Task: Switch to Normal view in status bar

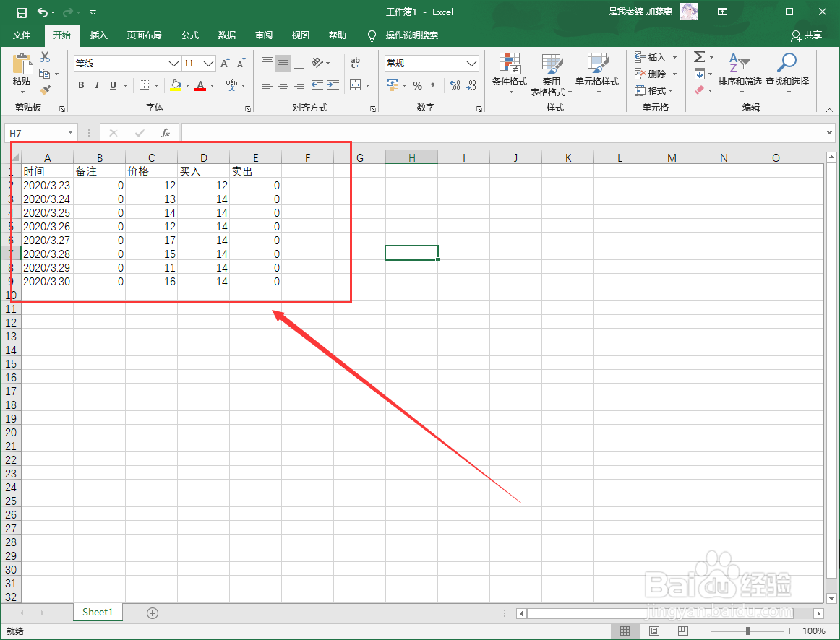Action: [625, 631]
